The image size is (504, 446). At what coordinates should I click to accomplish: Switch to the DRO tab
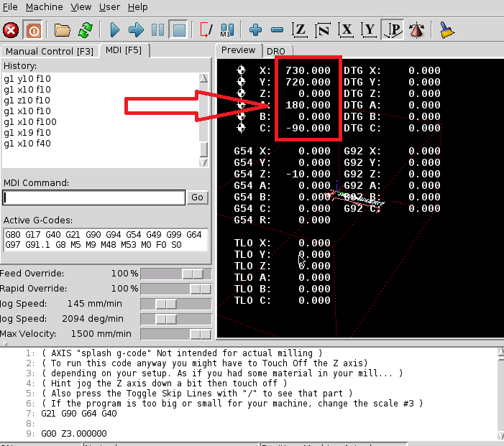(x=275, y=51)
